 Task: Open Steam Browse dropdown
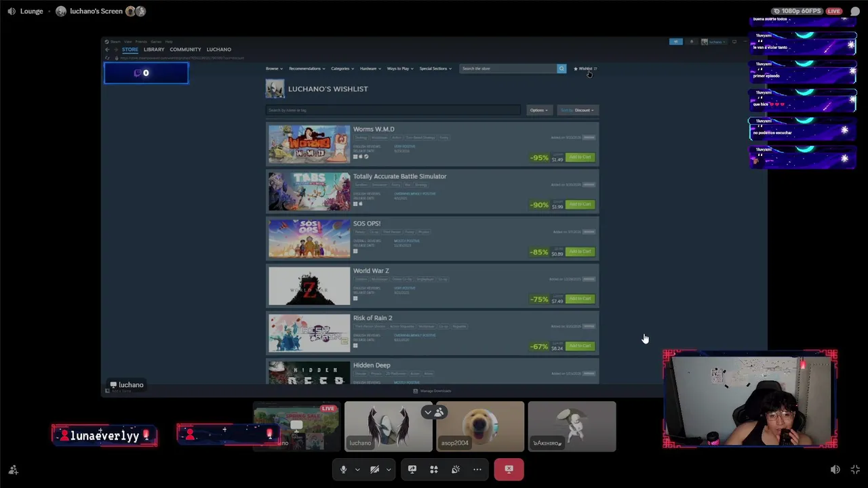click(274, 68)
